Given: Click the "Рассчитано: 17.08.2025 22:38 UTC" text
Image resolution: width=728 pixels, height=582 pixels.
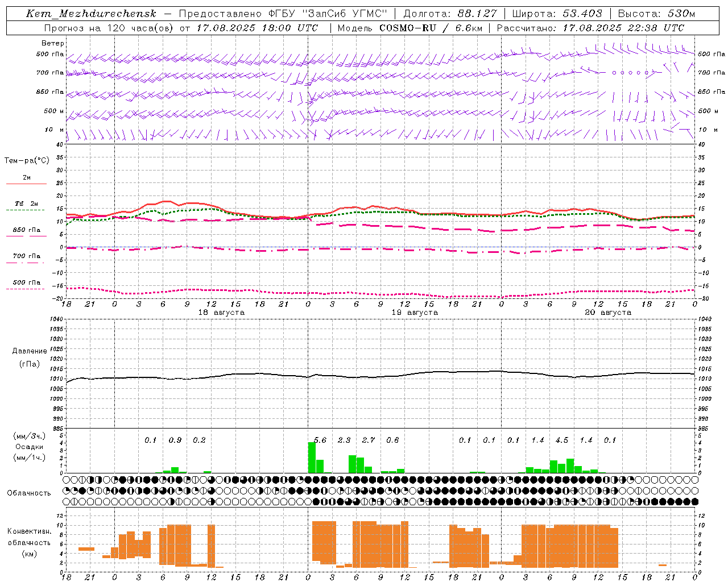Looking at the screenshot, I should tap(590, 28).
